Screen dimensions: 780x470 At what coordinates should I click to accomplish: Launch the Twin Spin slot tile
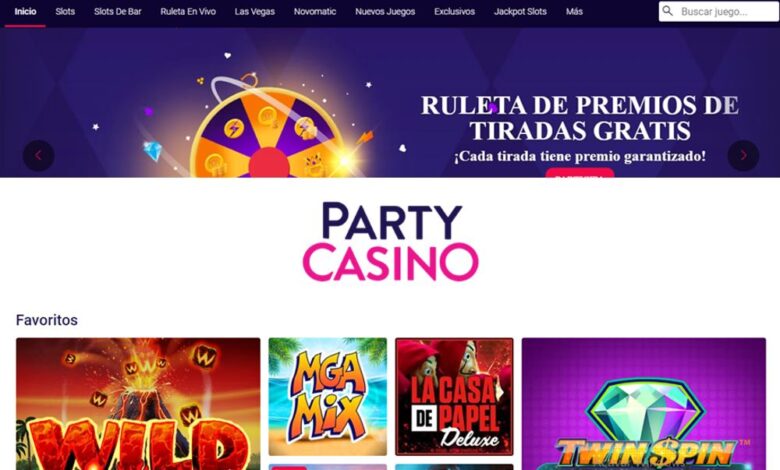click(x=644, y=404)
